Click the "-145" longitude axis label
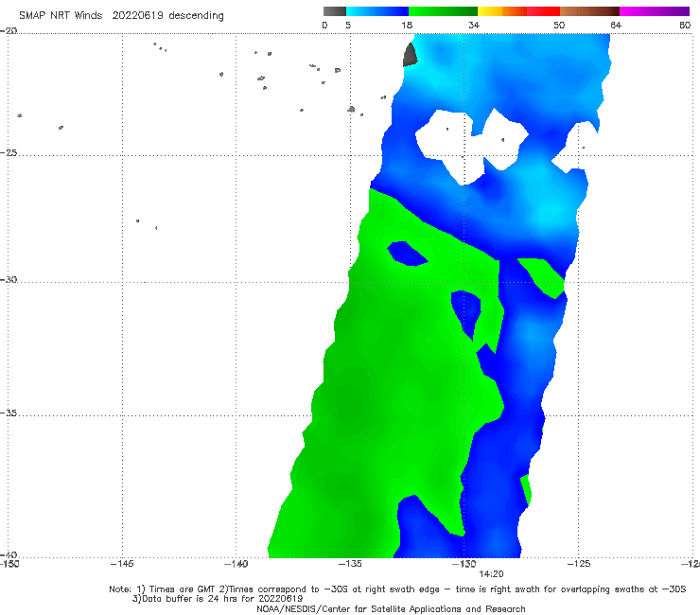This screenshot has width=700, height=615. 122,564
